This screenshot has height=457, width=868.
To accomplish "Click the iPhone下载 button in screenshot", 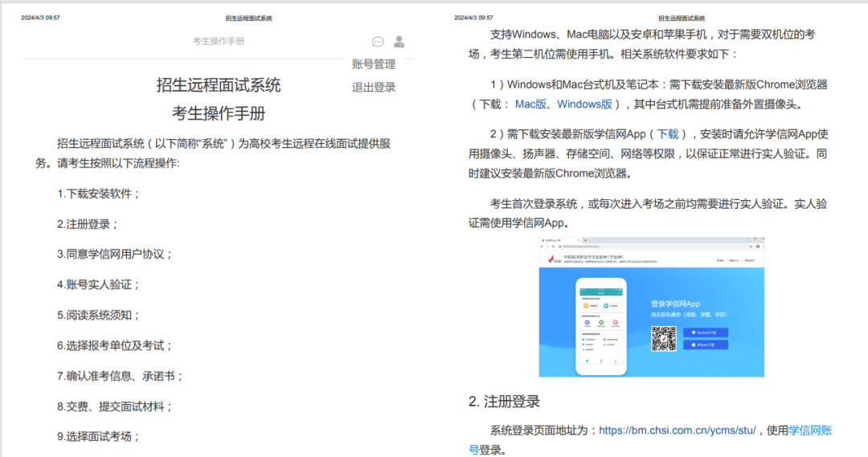I will (x=706, y=345).
